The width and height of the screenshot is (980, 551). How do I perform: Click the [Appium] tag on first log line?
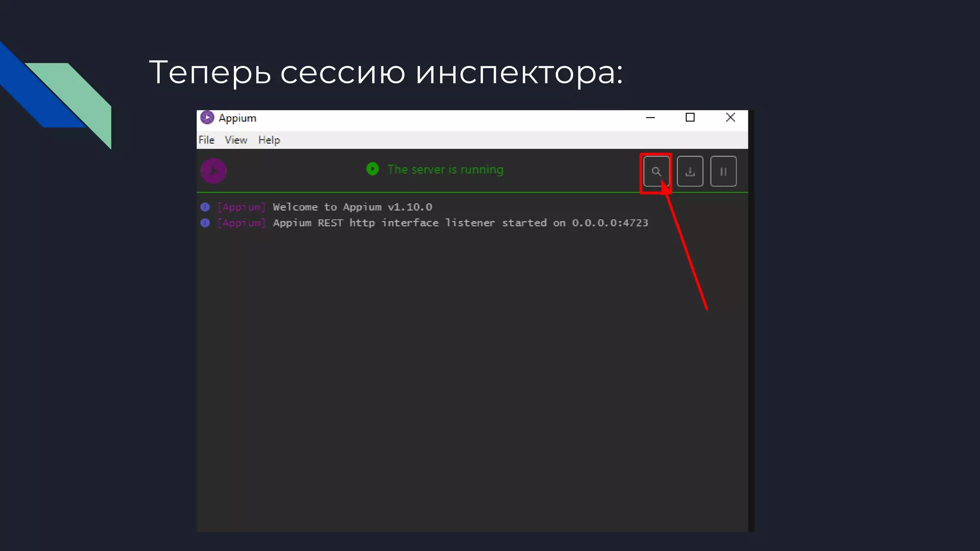tap(241, 207)
